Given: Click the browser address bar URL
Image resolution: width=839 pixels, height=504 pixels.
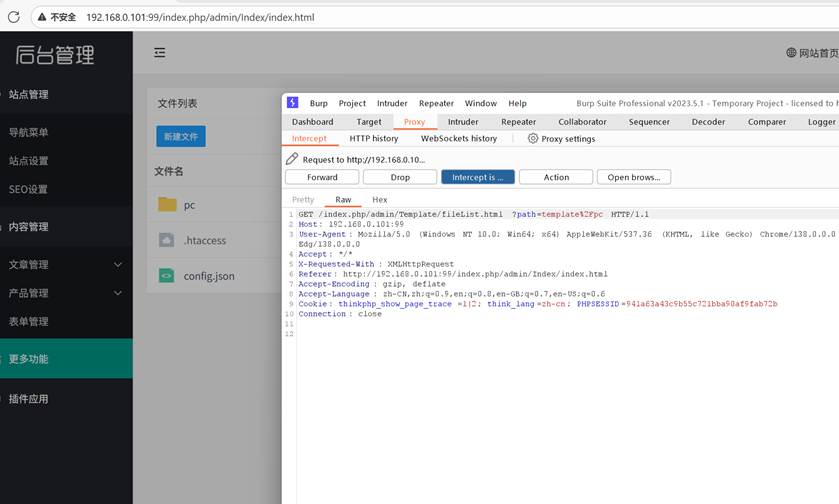Looking at the screenshot, I should click(x=200, y=17).
